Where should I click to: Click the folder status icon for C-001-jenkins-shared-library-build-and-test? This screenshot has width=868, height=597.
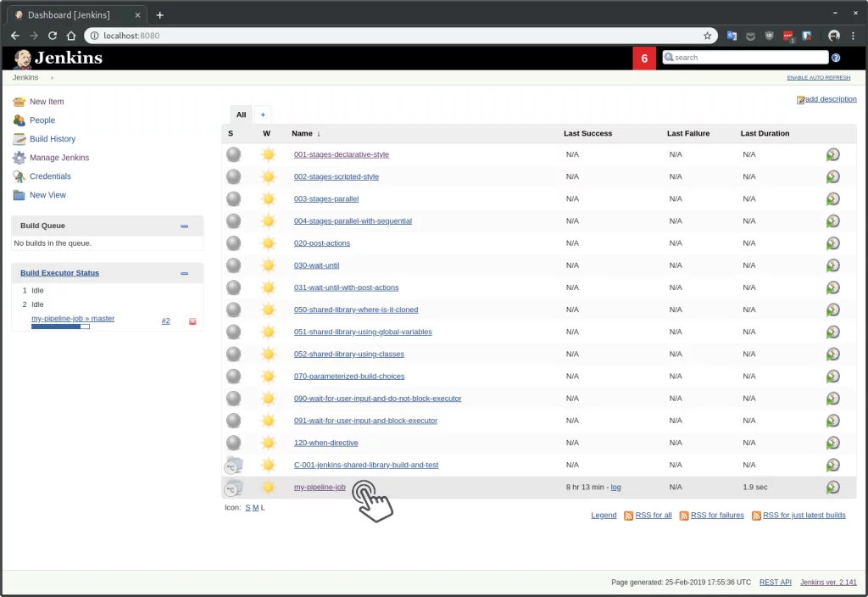(x=234, y=466)
